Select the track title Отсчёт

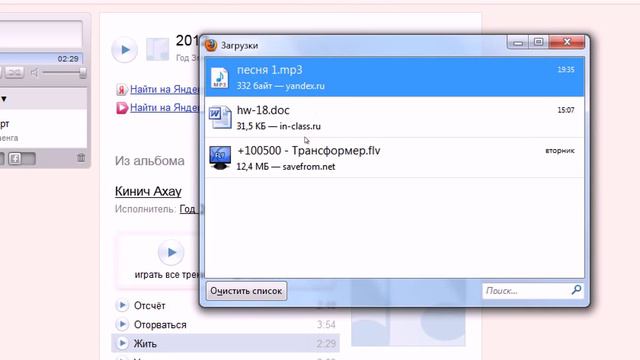coord(149,306)
